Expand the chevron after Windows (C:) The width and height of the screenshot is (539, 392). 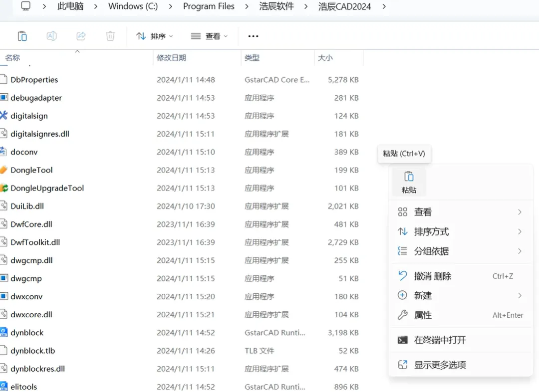[x=171, y=6]
